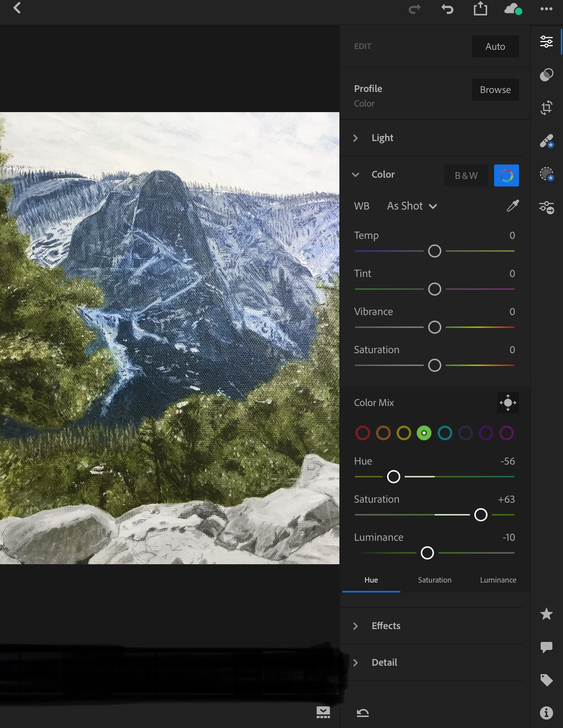This screenshot has width=563, height=728.
Task: Open the share export icon
Action: (480, 8)
